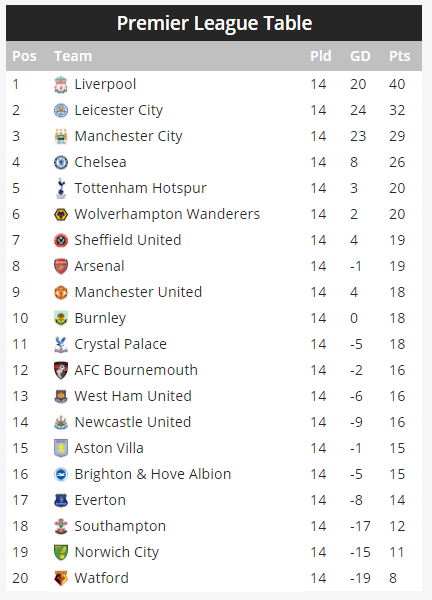Open the Sheffield United team link
This screenshot has width=432, height=600.
click(x=128, y=240)
